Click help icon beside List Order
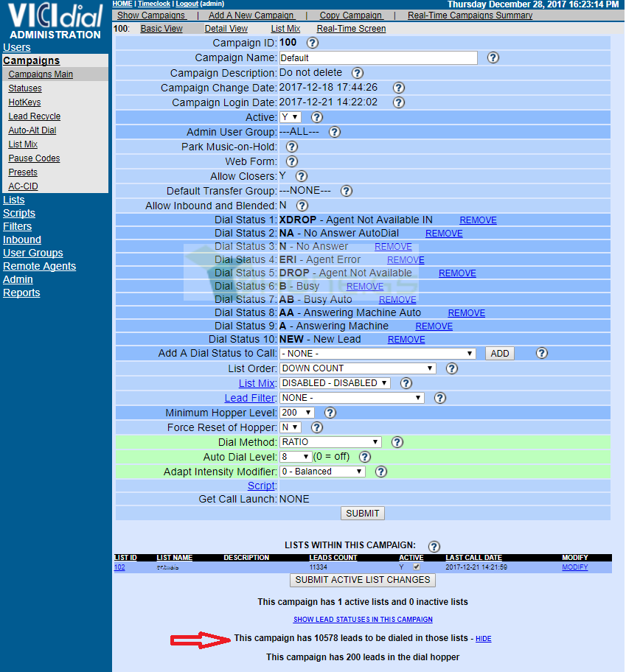626x672 pixels. coord(451,368)
